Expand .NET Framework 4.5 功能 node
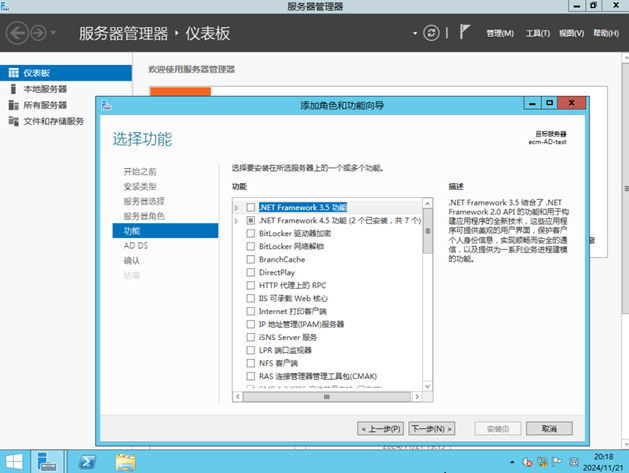This screenshot has height=473, width=629. coord(237,221)
